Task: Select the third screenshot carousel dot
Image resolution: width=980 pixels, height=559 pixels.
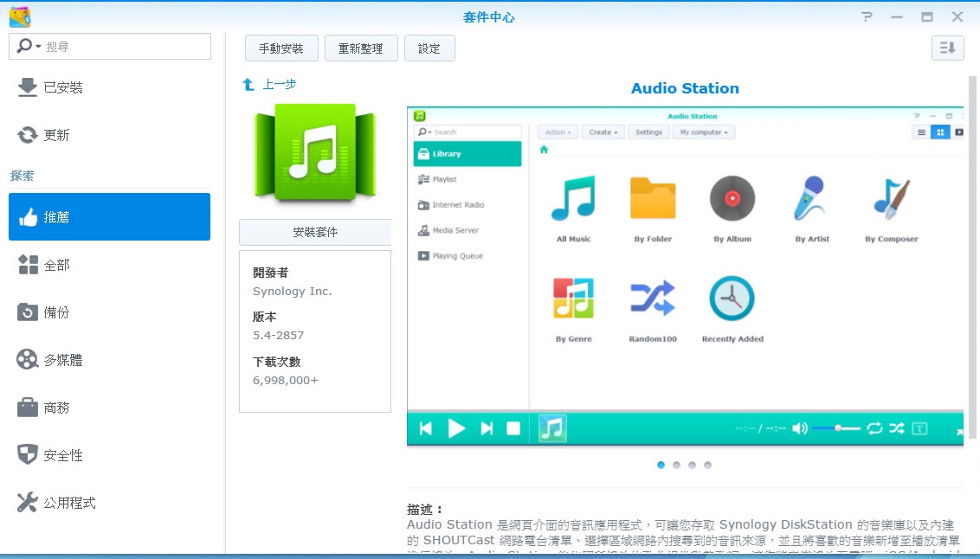Action: 692,465
